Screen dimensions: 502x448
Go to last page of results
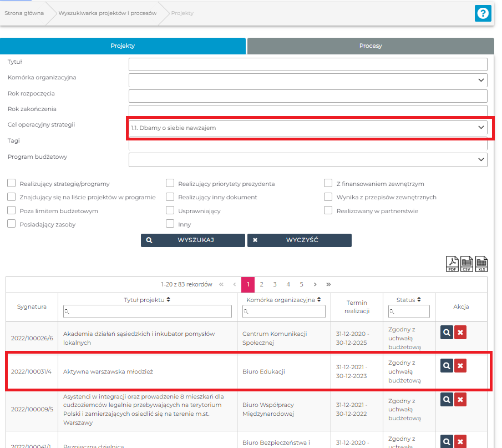pos(328,284)
